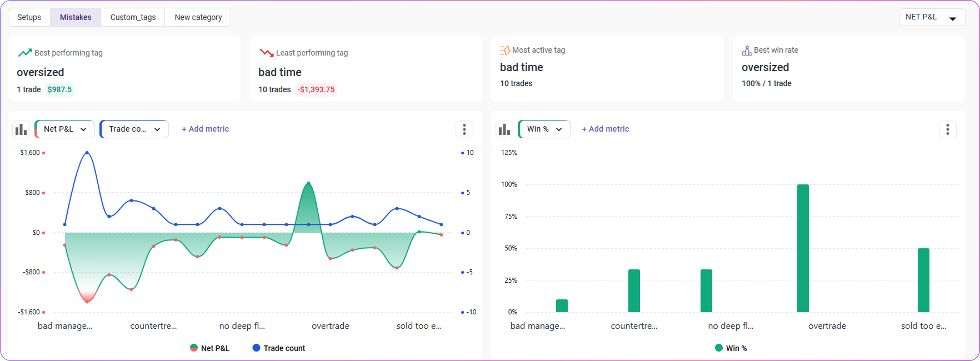Click Add metric on left chart
The image size is (980, 361).
pyautogui.click(x=205, y=129)
